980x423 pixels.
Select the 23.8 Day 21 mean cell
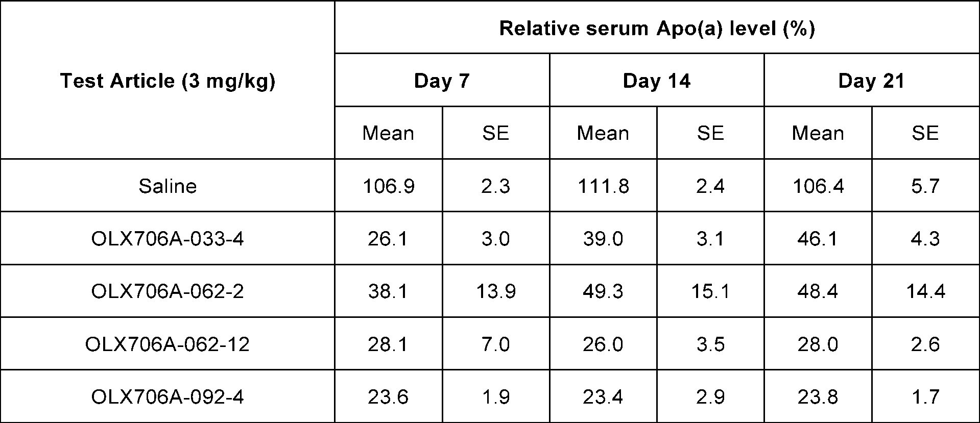(818, 397)
